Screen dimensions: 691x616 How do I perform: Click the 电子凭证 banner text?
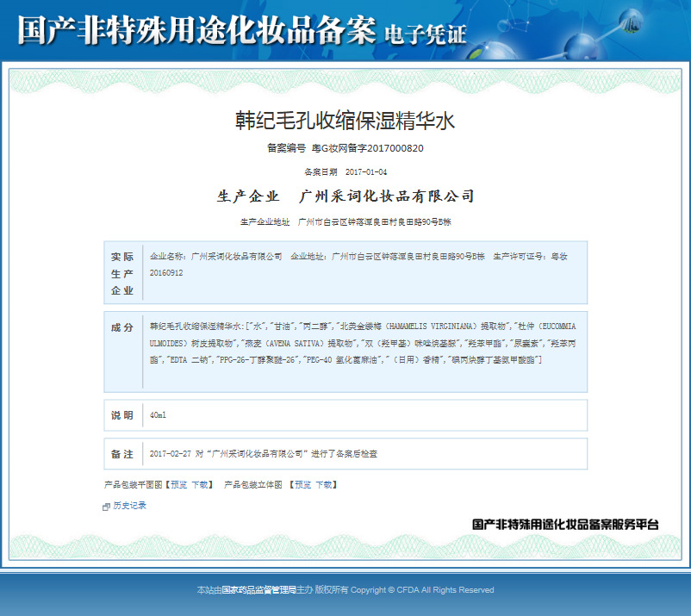click(x=426, y=34)
